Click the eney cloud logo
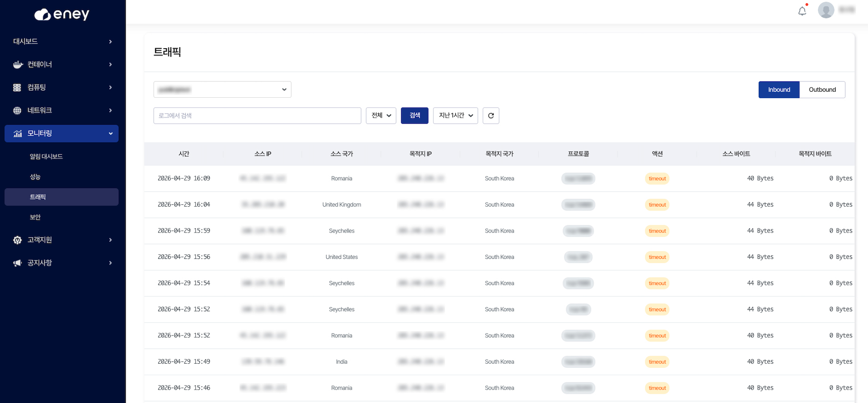This screenshot has height=403, width=868. click(62, 14)
